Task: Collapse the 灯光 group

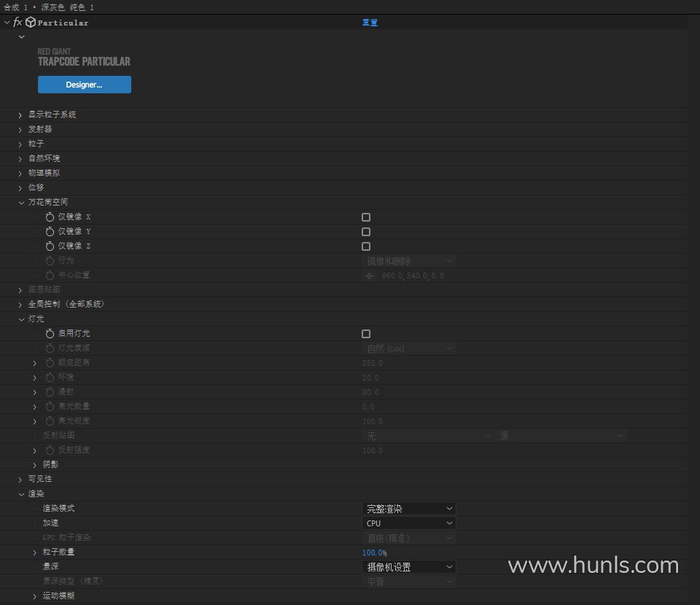Action: 21,319
